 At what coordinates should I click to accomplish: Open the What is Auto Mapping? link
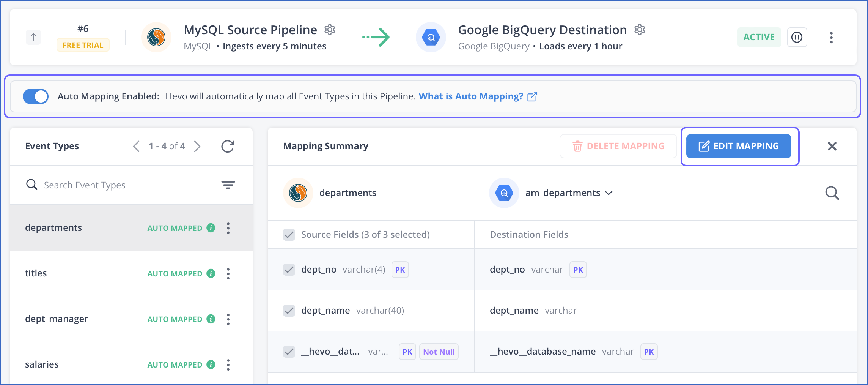pos(471,96)
